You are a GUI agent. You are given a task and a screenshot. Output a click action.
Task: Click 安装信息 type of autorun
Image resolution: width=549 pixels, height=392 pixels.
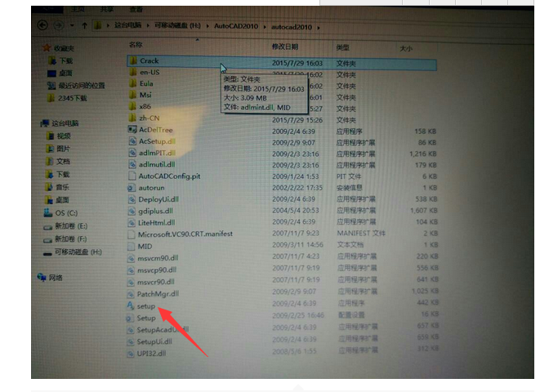coord(349,188)
